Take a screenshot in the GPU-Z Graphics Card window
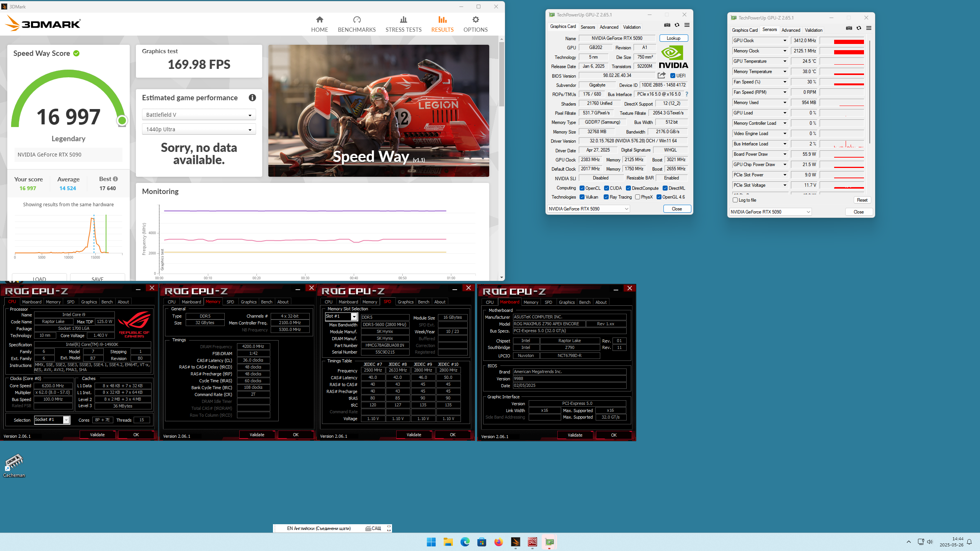The width and height of the screenshot is (980, 551). (x=667, y=25)
